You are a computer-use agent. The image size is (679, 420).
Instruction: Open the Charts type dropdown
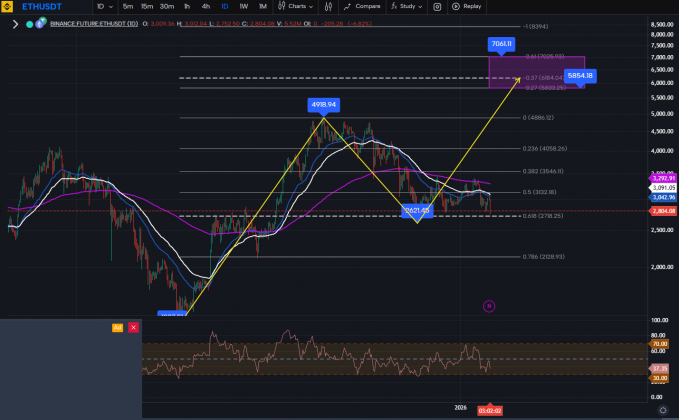pyautogui.click(x=296, y=7)
